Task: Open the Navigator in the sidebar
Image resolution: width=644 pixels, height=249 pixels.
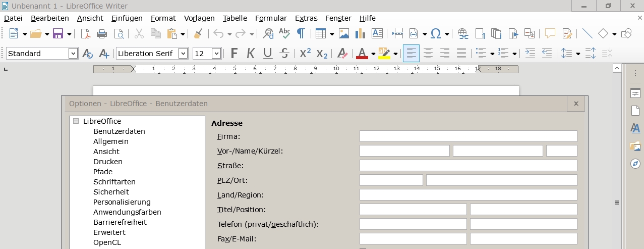Action: click(635, 164)
